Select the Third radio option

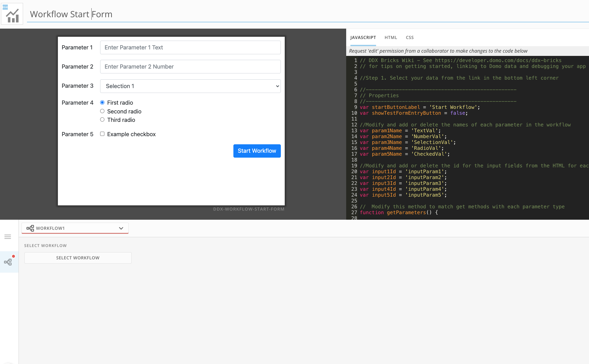[x=102, y=119]
